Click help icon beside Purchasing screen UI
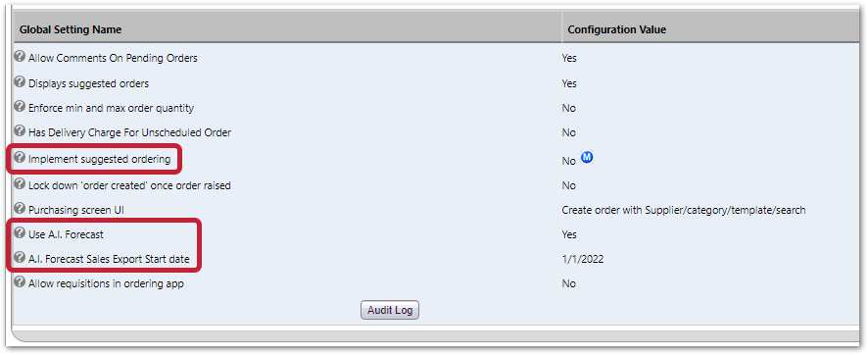 (x=20, y=209)
